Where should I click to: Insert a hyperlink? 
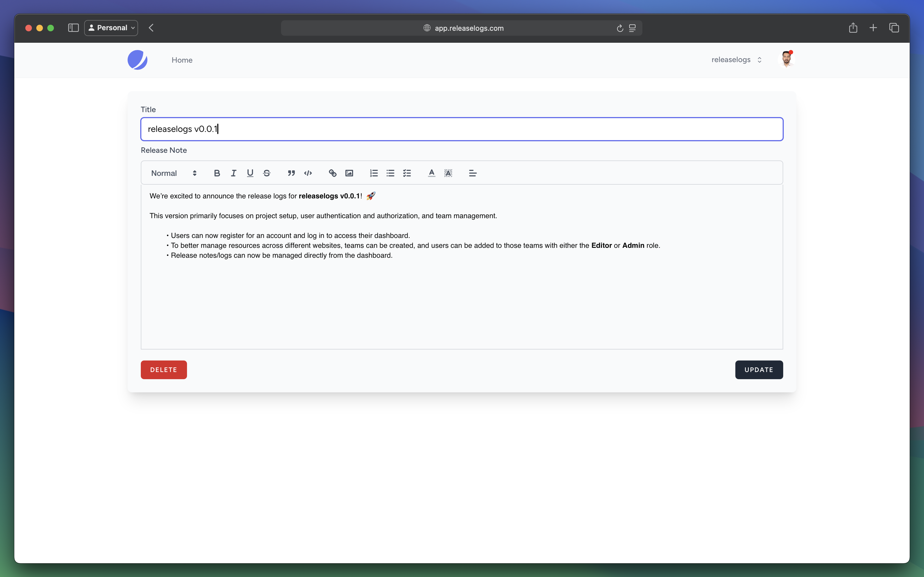332,173
